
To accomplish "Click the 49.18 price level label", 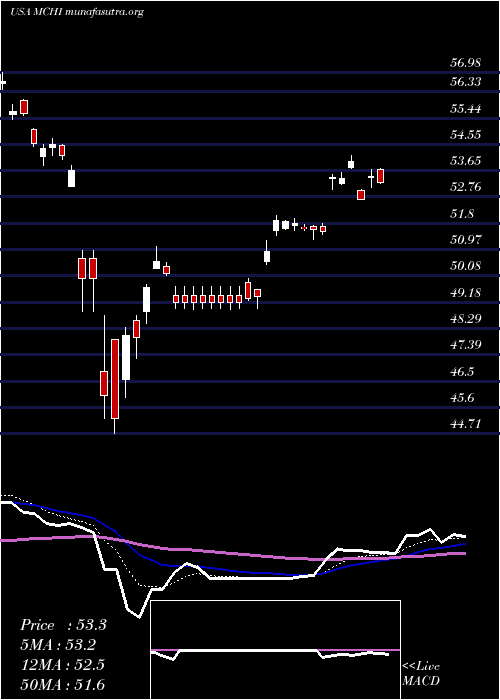I will click(x=465, y=293).
